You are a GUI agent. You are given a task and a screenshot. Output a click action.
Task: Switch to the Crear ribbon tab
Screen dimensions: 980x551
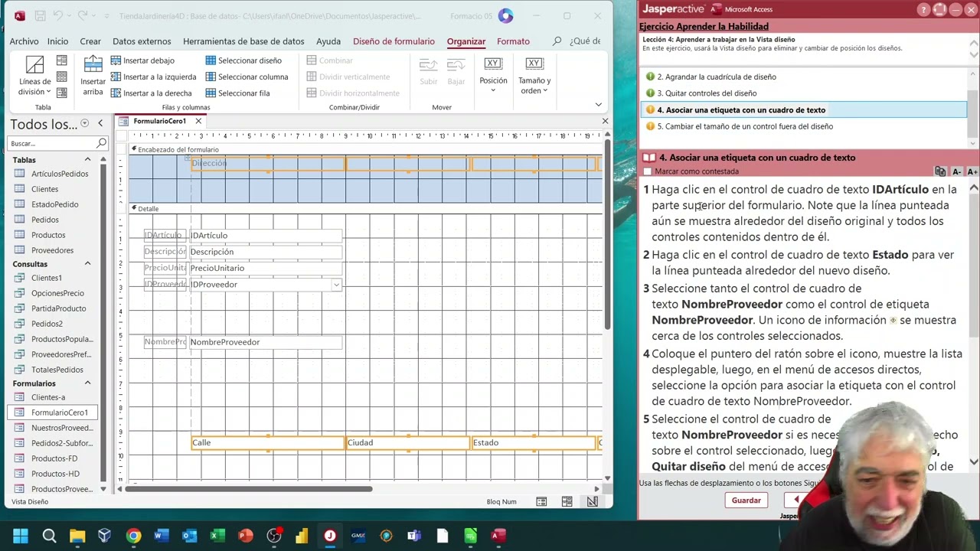click(90, 41)
